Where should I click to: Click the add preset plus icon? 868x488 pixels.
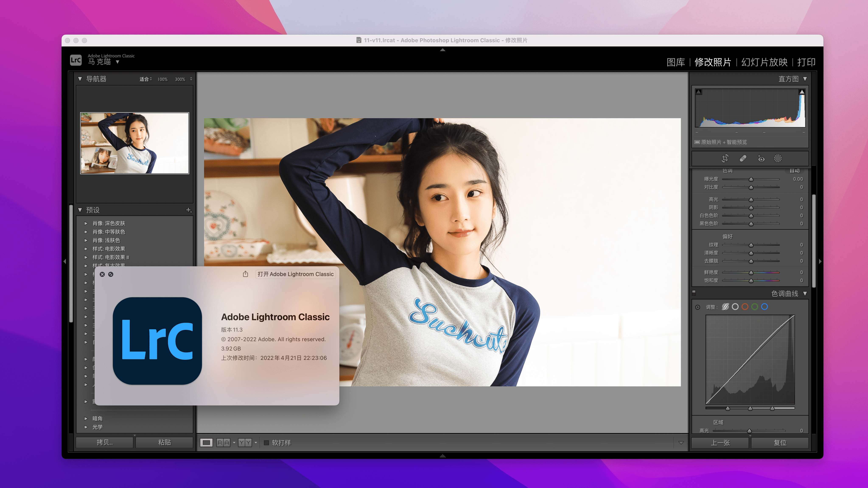(x=188, y=210)
